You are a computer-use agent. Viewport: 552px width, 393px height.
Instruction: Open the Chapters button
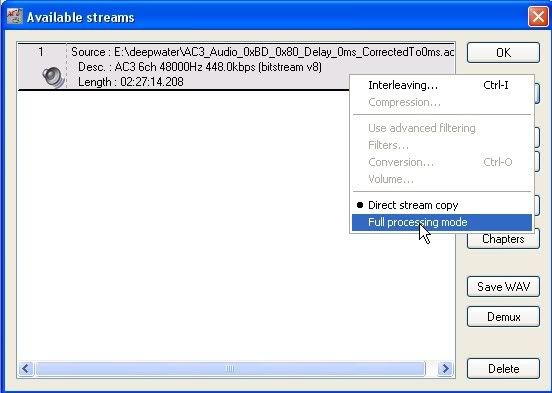coord(503,239)
